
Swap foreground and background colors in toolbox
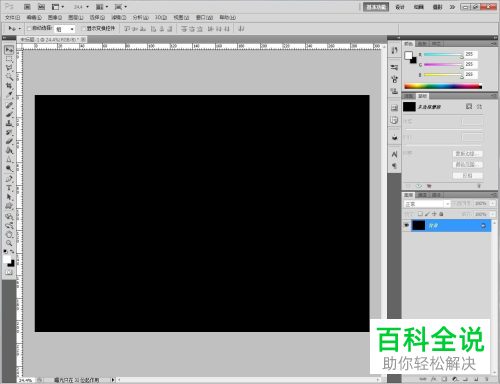pos(12,252)
